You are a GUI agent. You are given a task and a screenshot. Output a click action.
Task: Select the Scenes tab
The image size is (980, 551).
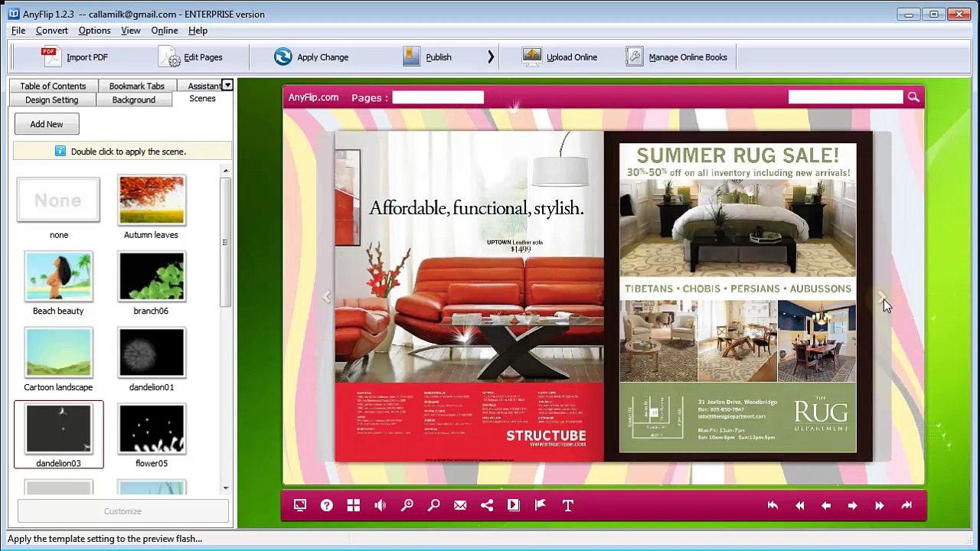202,99
